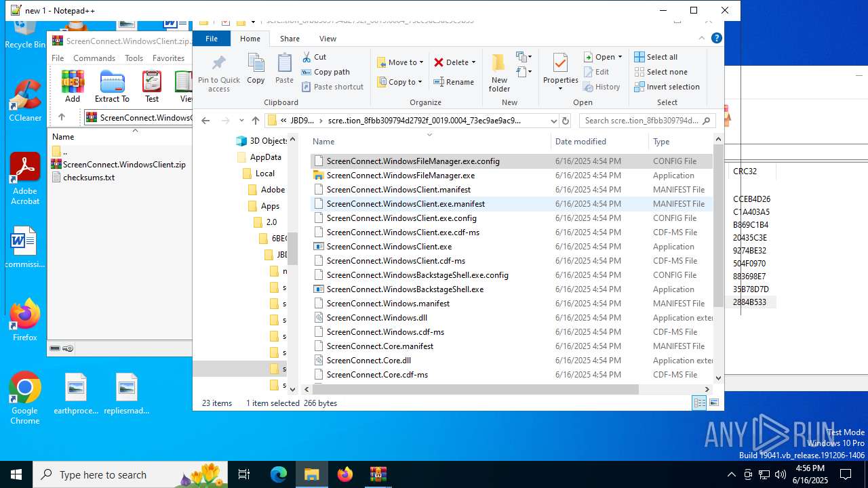Switch to large icons view
The image size is (868, 488).
click(x=714, y=403)
